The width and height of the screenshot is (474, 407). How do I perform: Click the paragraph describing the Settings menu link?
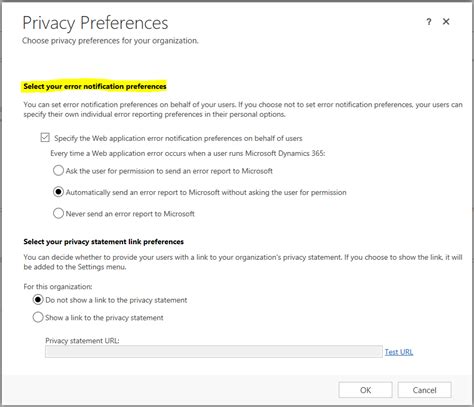click(x=243, y=262)
